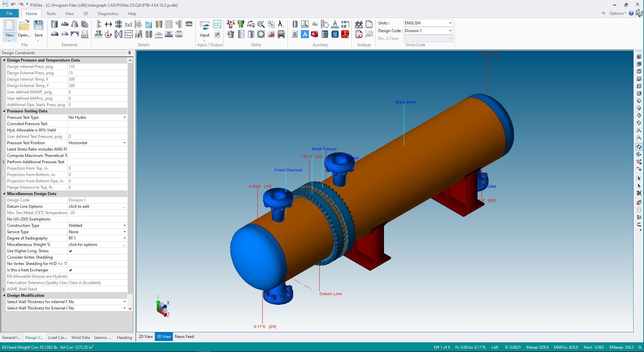Click the Open file button

(24, 29)
